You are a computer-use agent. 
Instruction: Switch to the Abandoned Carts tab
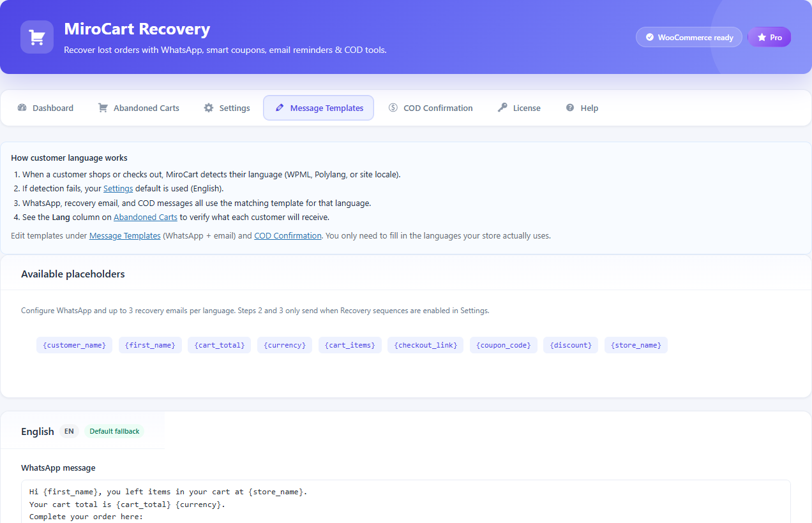pyautogui.click(x=139, y=108)
